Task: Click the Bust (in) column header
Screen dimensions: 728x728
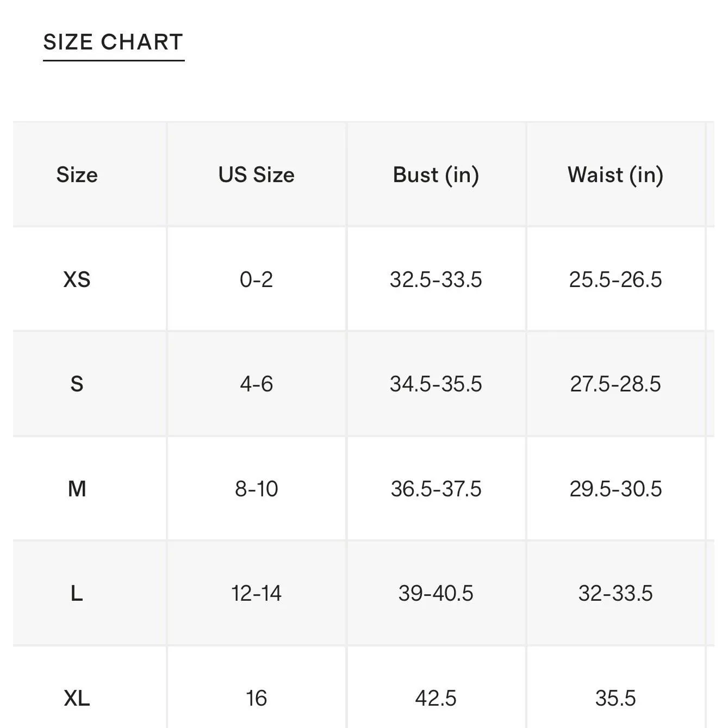Action: pos(436,175)
